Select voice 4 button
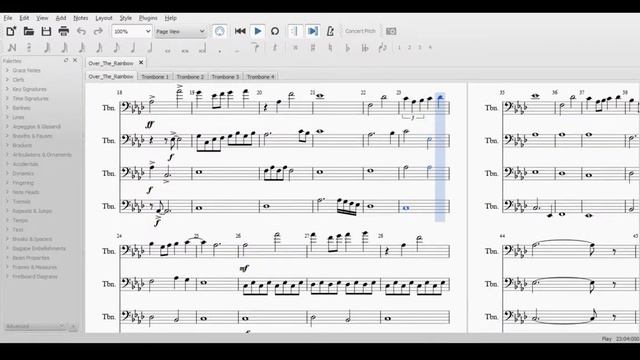Screen dimensions: 640x360 [x=430, y=47]
